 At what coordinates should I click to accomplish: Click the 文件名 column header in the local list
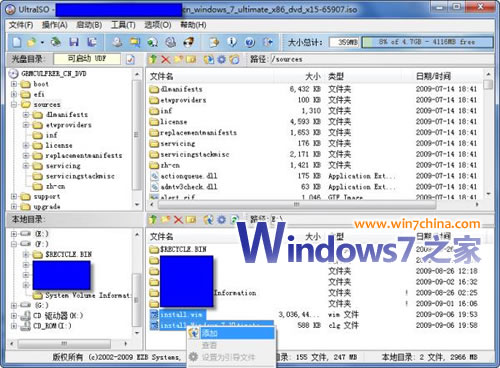click(211, 237)
